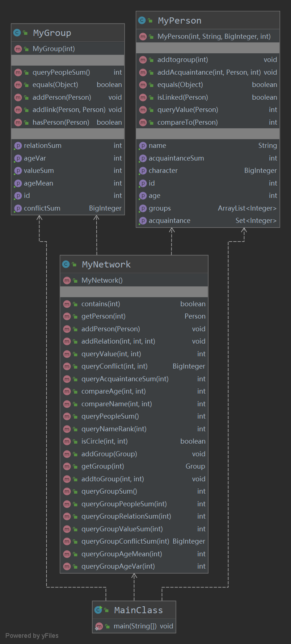Click the Powered by yFiles label
This screenshot has width=291, height=644.
32,636
